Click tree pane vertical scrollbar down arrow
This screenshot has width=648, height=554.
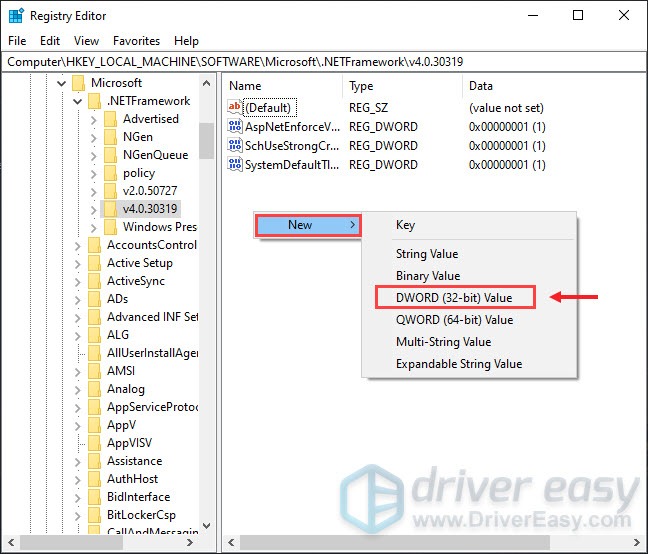click(207, 525)
